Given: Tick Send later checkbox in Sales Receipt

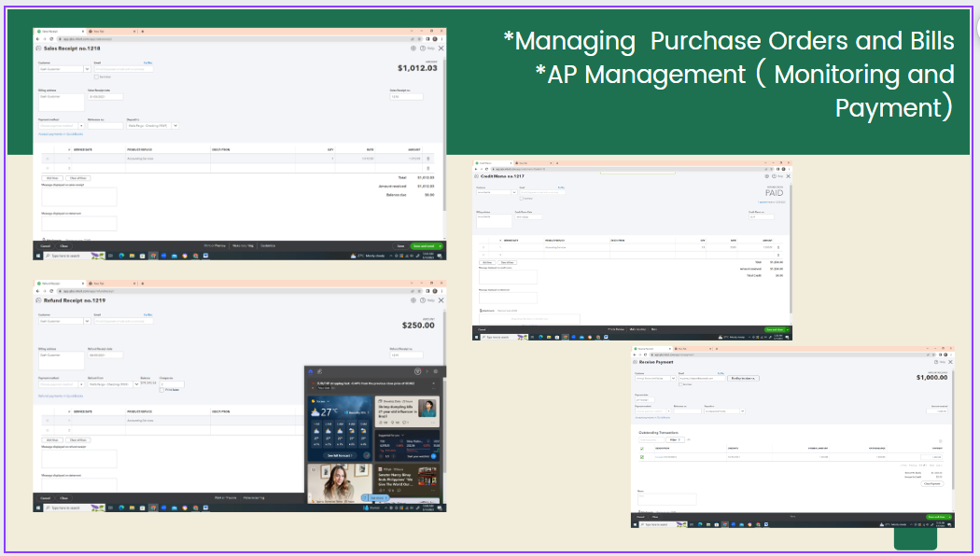Looking at the screenshot, I should (96, 76).
